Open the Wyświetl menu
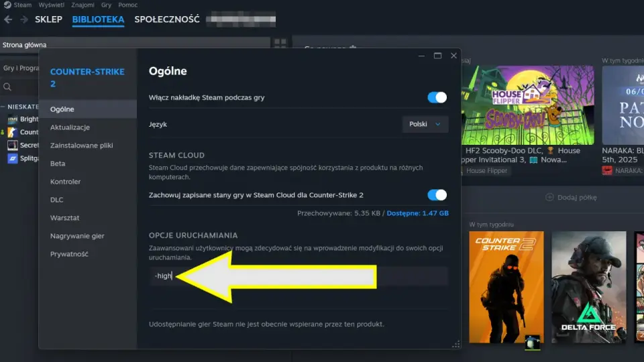 click(52, 5)
